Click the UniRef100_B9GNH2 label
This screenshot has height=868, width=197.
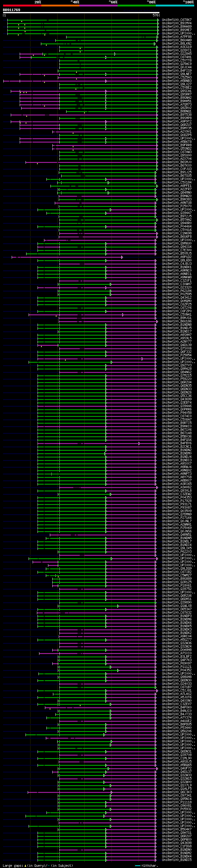(x=177, y=98)
